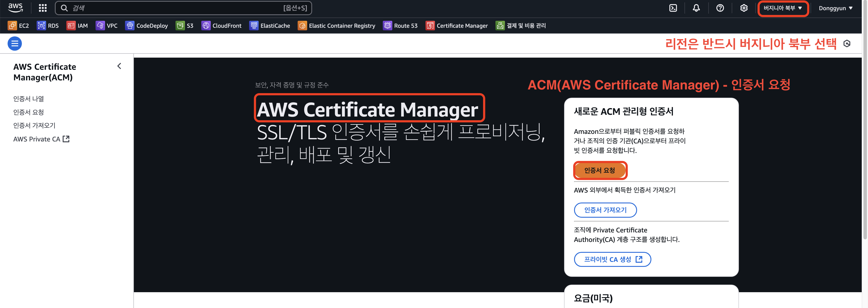The image size is (868, 308).
Task: Open the VPC shortcut
Action: point(107,26)
